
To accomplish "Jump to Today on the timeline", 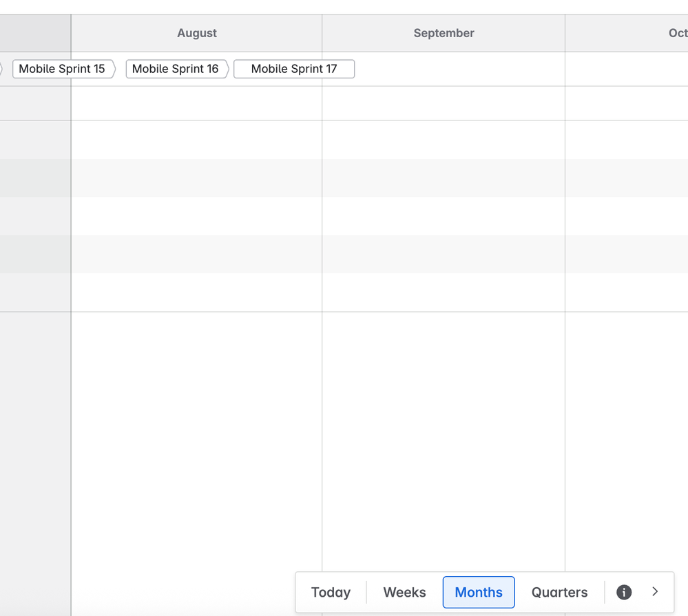I will [331, 592].
